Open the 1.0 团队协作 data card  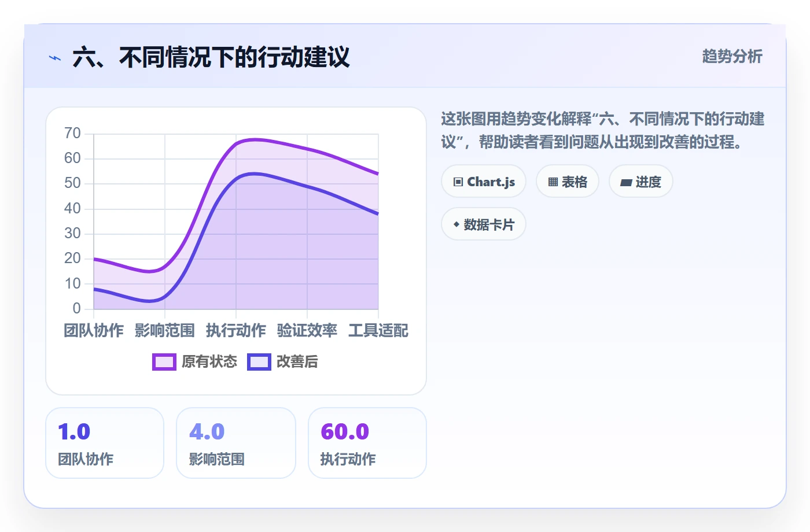(105, 443)
